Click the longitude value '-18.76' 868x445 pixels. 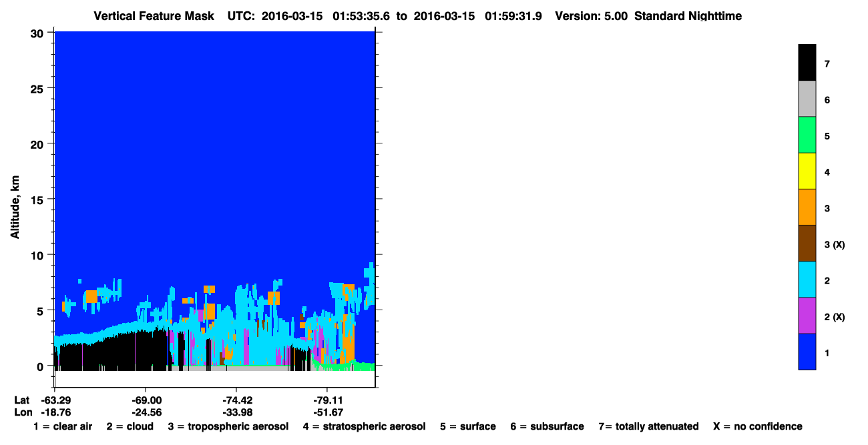(55, 412)
